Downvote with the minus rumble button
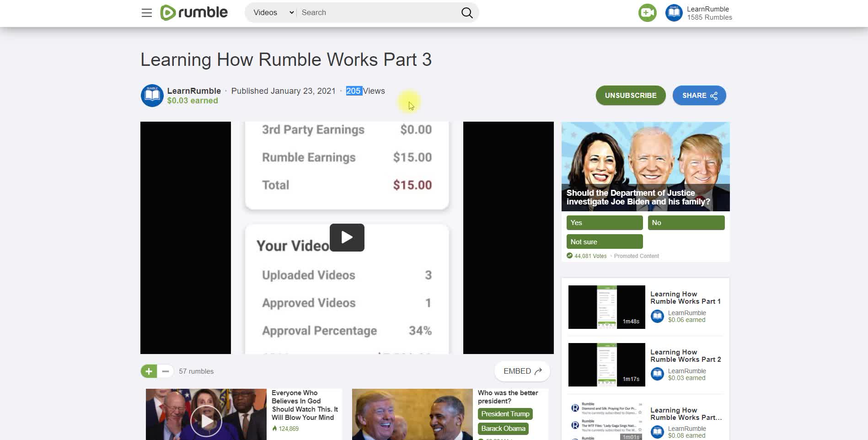This screenshot has height=440, width=868. pyautogui.click(x=166, y=371)
